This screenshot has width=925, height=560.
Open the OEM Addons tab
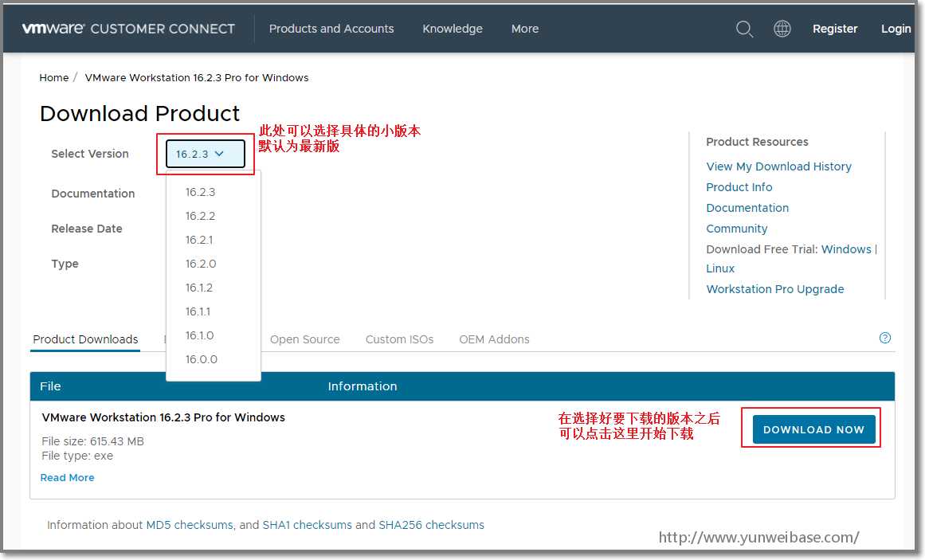pos(494,339)
